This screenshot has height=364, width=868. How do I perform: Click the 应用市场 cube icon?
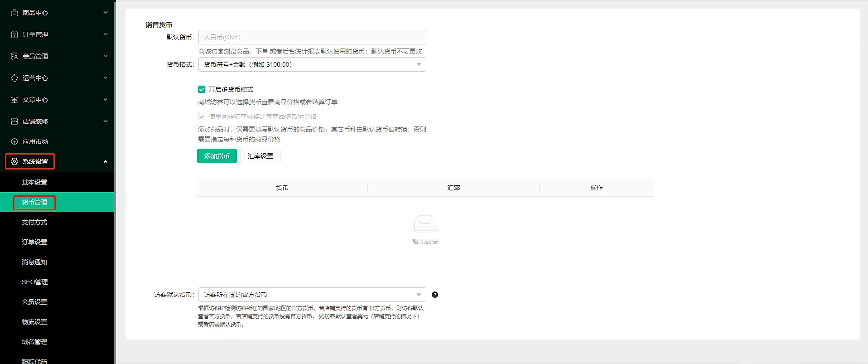coord(14,141)
